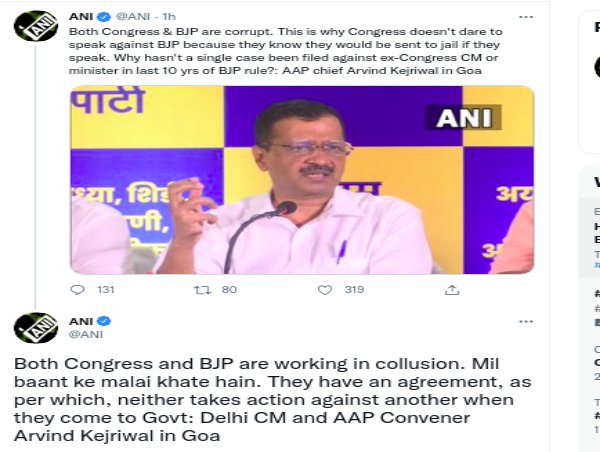The width and height of the screenshot is (600, 452).
Task: Click the verified badge on the second tweet
Action: 104,321
